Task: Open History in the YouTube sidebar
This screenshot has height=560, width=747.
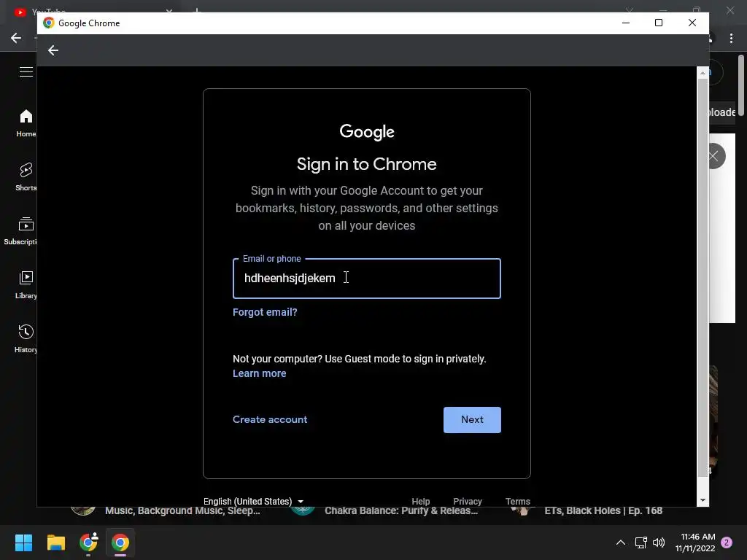Action: pyautogui.click(x=26, y=338)
